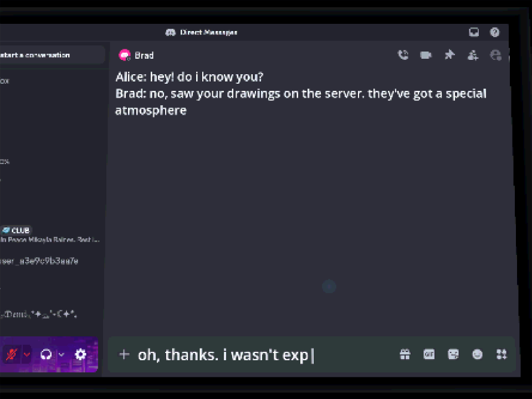Click the Discord logo beside Direct Messages
This screenshot has height=399, width=532.
pyautogui.click(x=170, y=32)
